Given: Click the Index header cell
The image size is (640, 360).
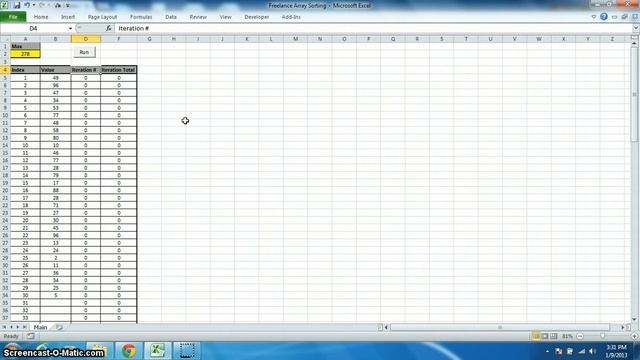Looking at the screenshot, I should tap(25, 70).
